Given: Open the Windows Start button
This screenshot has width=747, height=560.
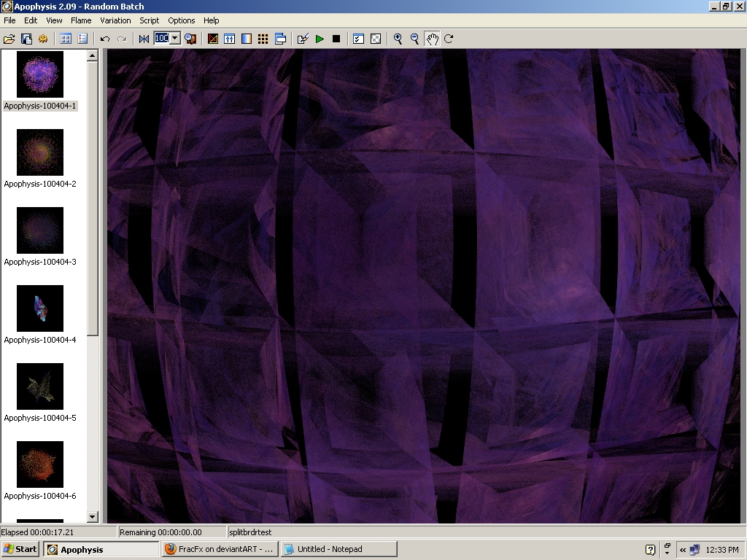Looking at the screenshot, I should click(x=20, y=549).
